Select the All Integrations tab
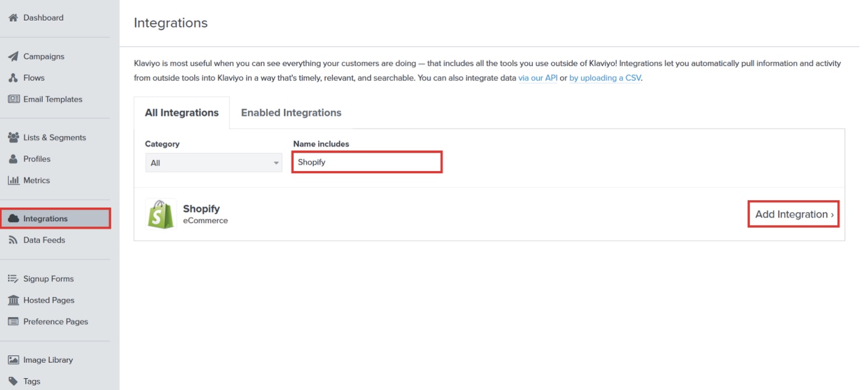The width and height of the screenshot is (868, 390). [181, 113]
